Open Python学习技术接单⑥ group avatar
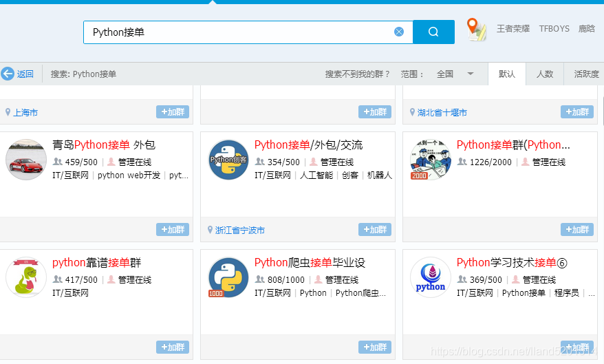 click(x=431, y=277)
